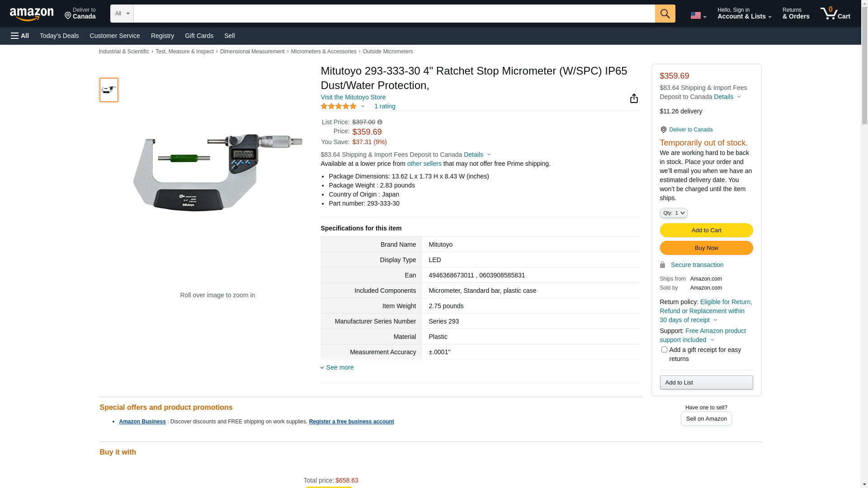Open the quantity dropdown

click(x=673, y=213)
